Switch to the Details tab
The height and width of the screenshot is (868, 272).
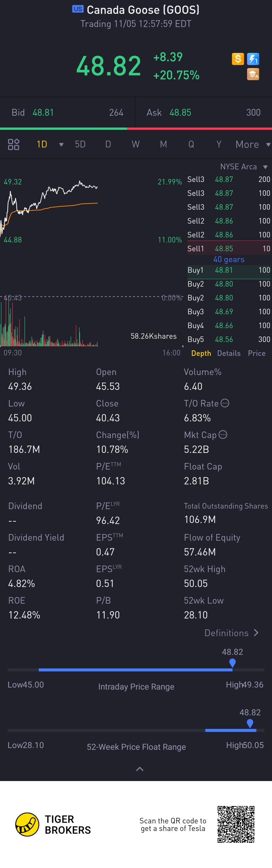click(229, 353)
